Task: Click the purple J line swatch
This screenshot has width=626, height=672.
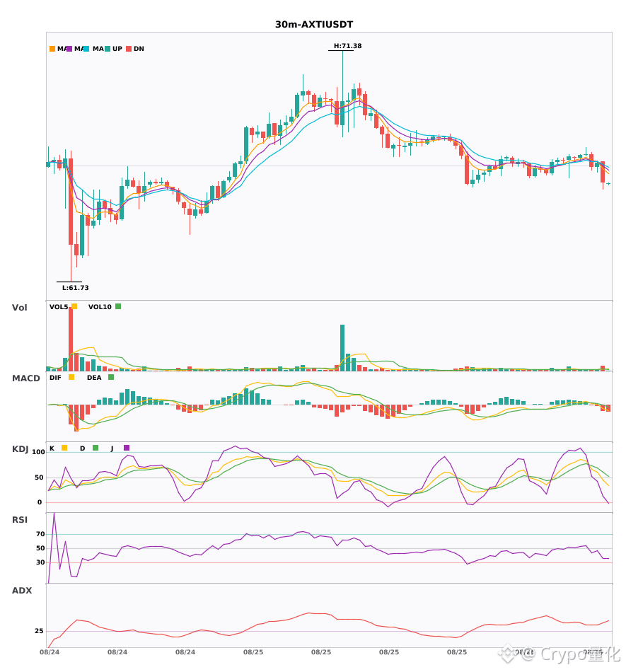Action: [x=127, y=448]
